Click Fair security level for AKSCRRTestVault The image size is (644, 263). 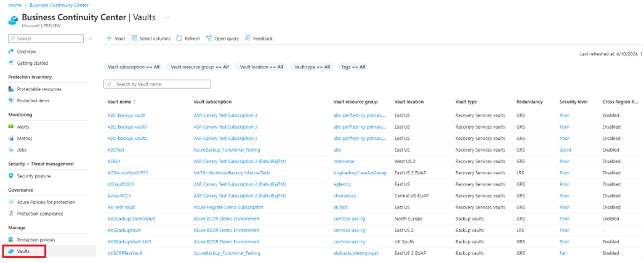coord(563,253)
